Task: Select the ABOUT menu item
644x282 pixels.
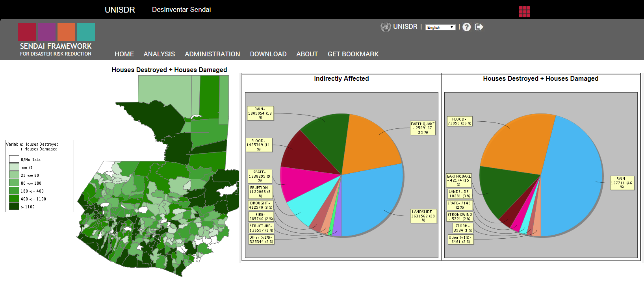Action: 307,54
